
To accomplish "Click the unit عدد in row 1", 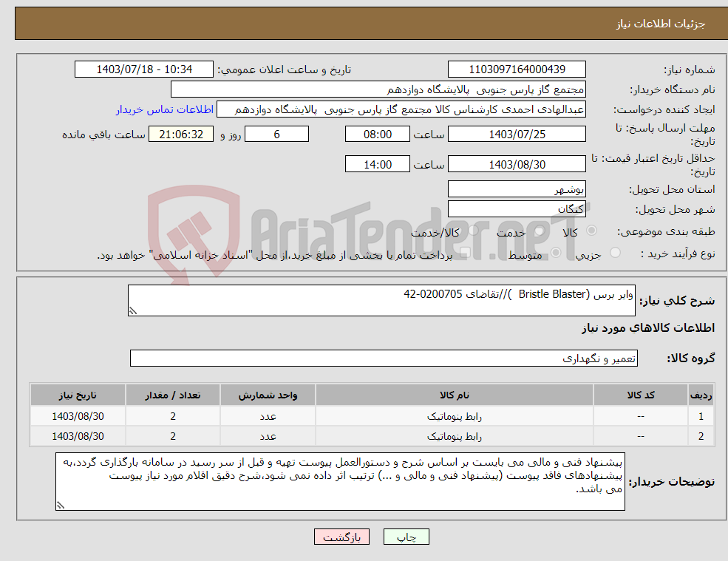I will coord(268,417).
